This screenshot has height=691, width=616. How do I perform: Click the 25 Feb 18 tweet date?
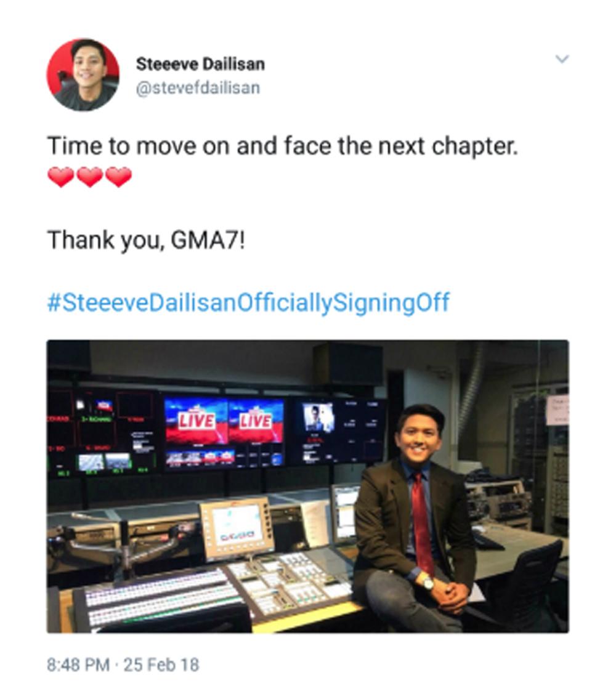[x=162, y=665]
